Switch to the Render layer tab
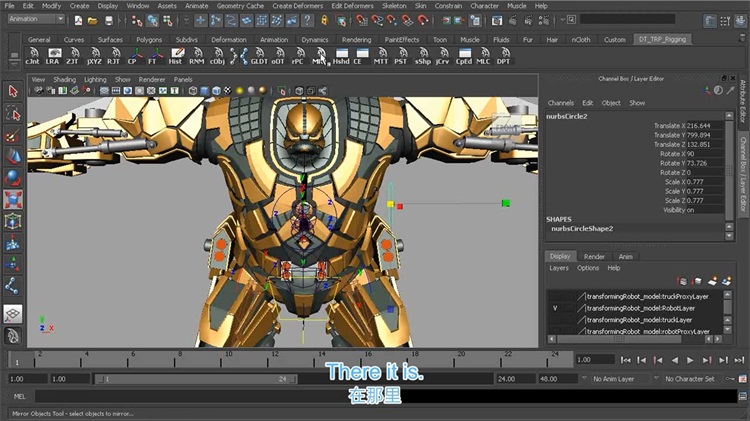The height and width of the screenshot is (421, 750). click(x=594, y=256)
